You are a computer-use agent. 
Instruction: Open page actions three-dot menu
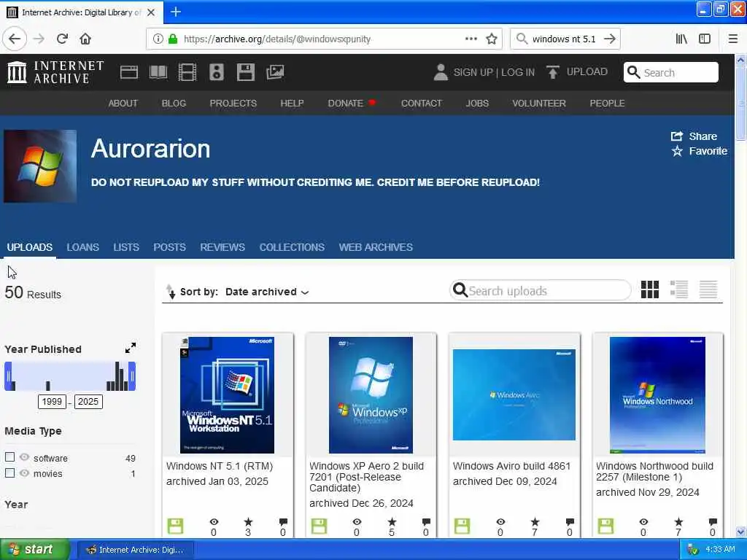pos(471,39)
